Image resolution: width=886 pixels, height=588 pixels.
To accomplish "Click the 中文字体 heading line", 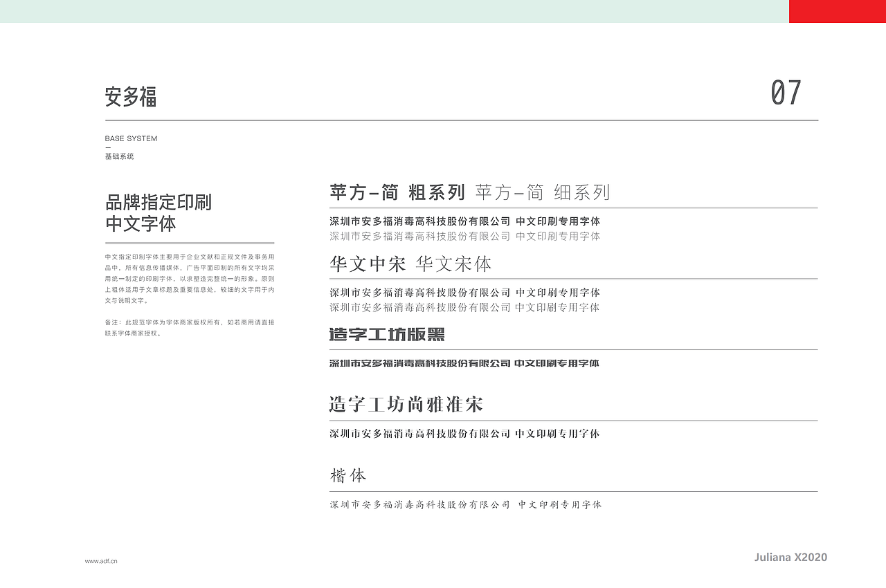I will (141, 223).
